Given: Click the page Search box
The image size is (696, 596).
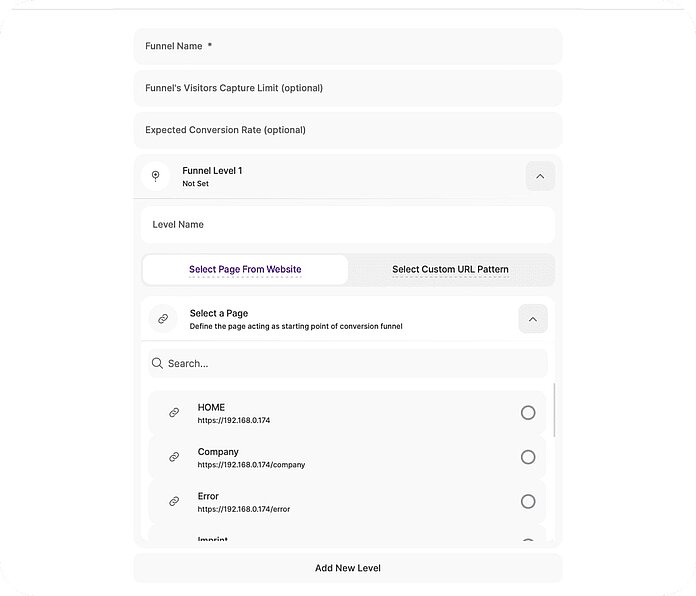Looking at the screenshot, I should [355, 363].
